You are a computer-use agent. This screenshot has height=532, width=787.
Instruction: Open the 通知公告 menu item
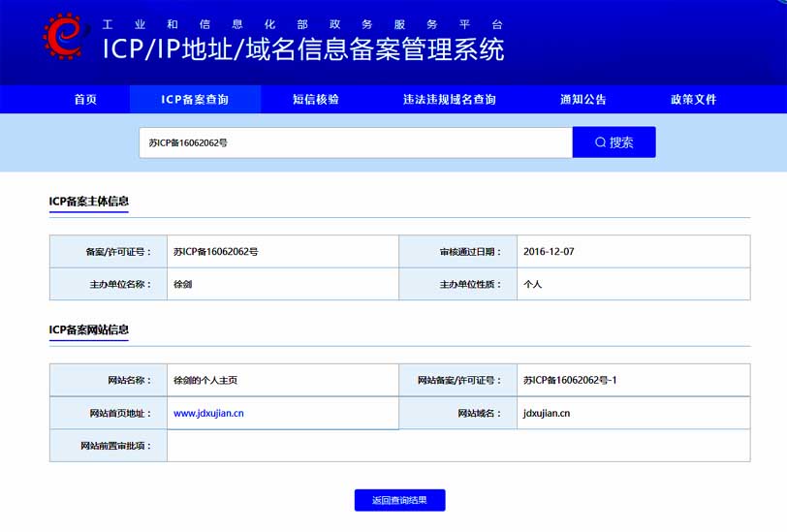[x=583, y=99]
